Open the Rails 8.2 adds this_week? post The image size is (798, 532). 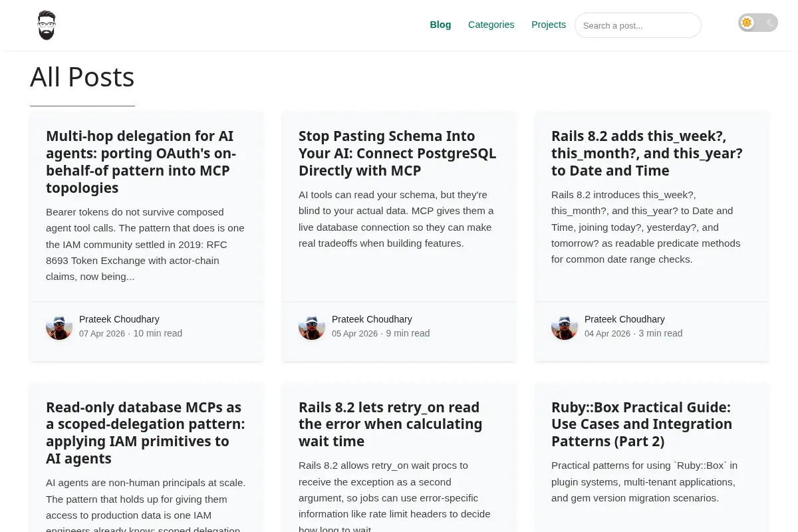[x=647, y=153]
